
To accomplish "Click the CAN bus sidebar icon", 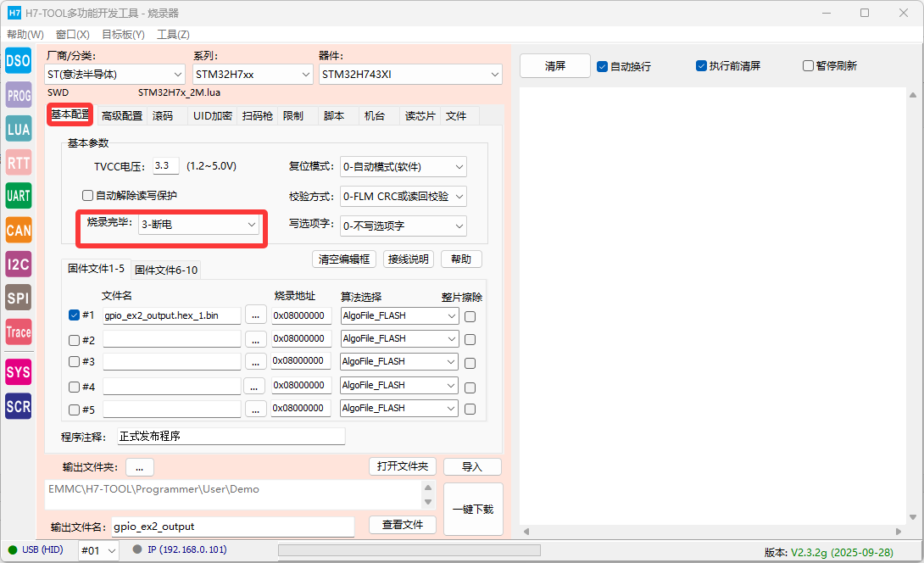I will (x=18, y=230).
